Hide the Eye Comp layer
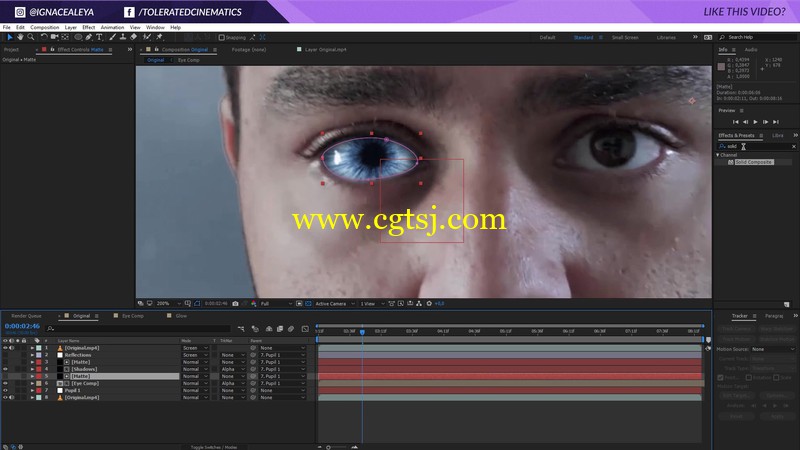800x450 pixels. click(x=5, y=383)
